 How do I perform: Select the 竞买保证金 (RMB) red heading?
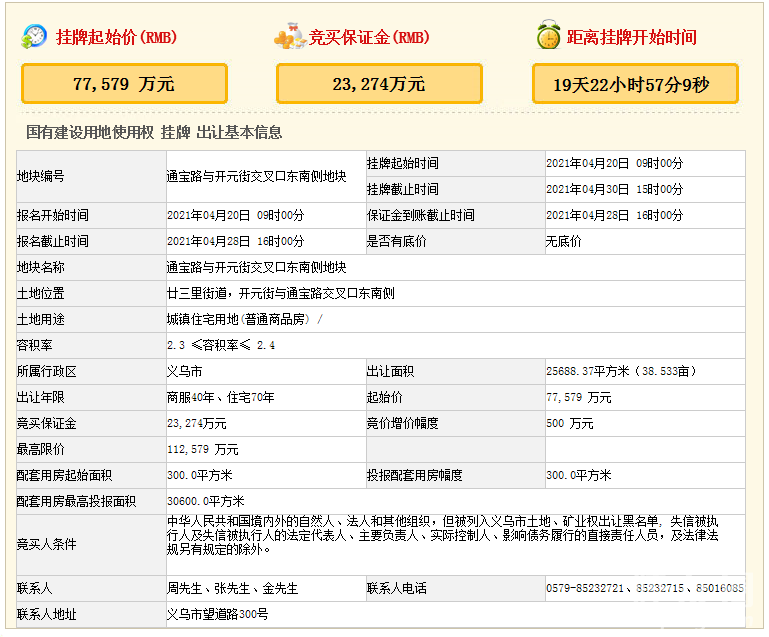368,38
